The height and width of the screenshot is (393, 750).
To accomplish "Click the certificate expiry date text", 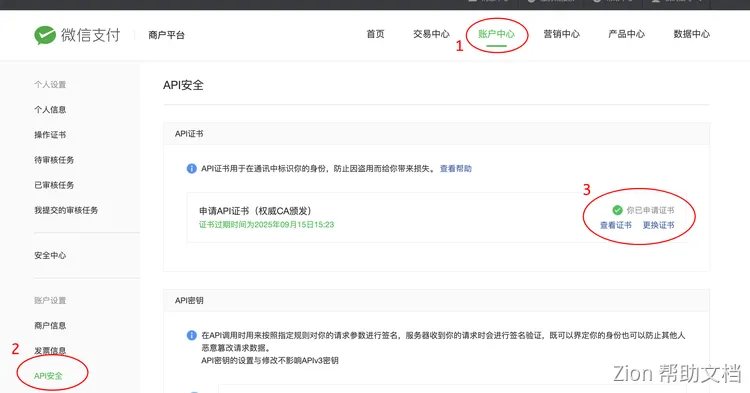I will point(266,225).
